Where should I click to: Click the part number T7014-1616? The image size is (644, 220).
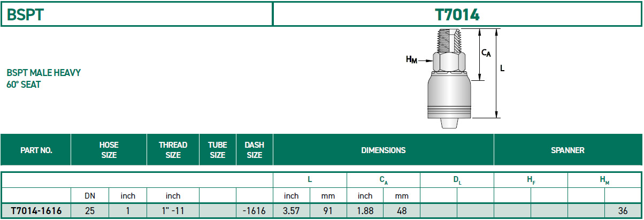36,211
